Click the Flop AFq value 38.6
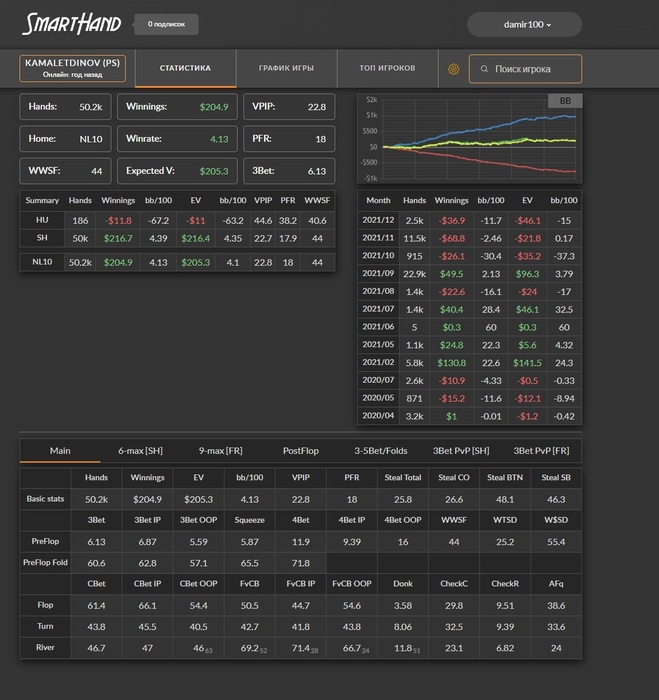Image resolution: width=659 pixels, height=700 pixels. 556,606
